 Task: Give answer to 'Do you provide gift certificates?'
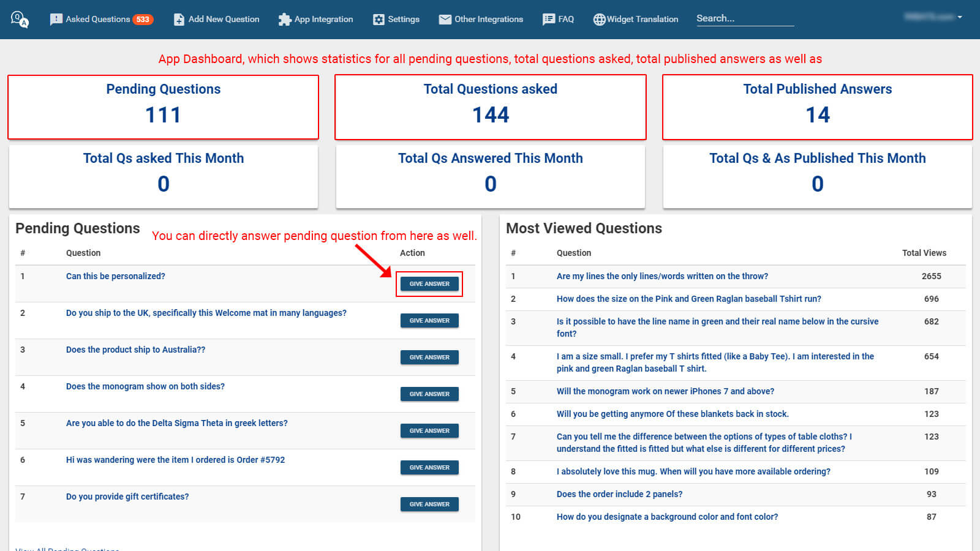(x=429, y=504)
